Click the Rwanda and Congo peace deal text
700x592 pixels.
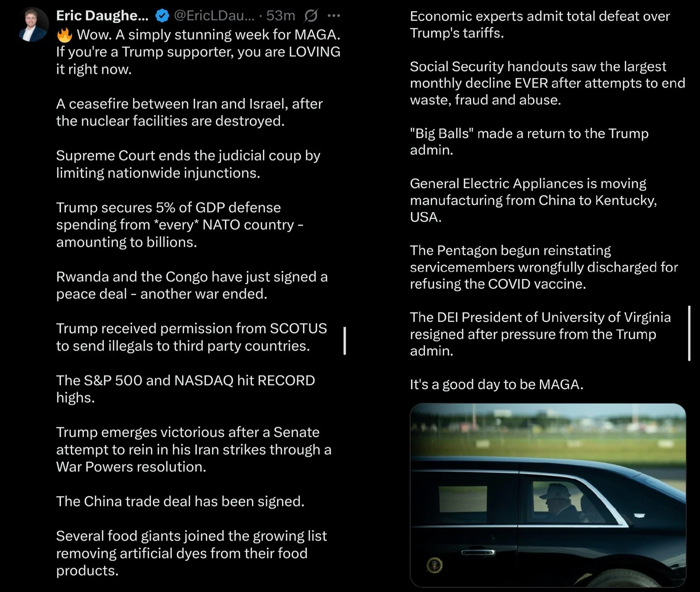tap(191, 285)
